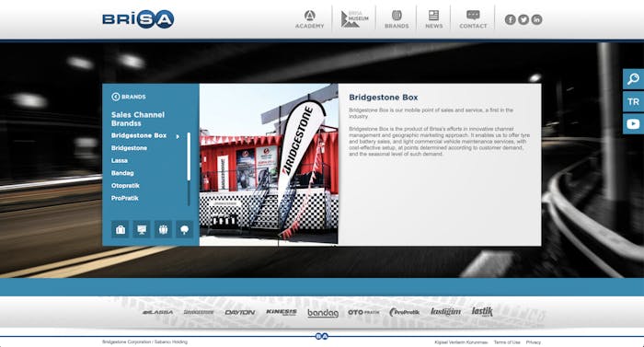The width and height of the screenshot is (644, 347).
Task: Click the Brisa logo in the header
Action: (x=138, y=19)
